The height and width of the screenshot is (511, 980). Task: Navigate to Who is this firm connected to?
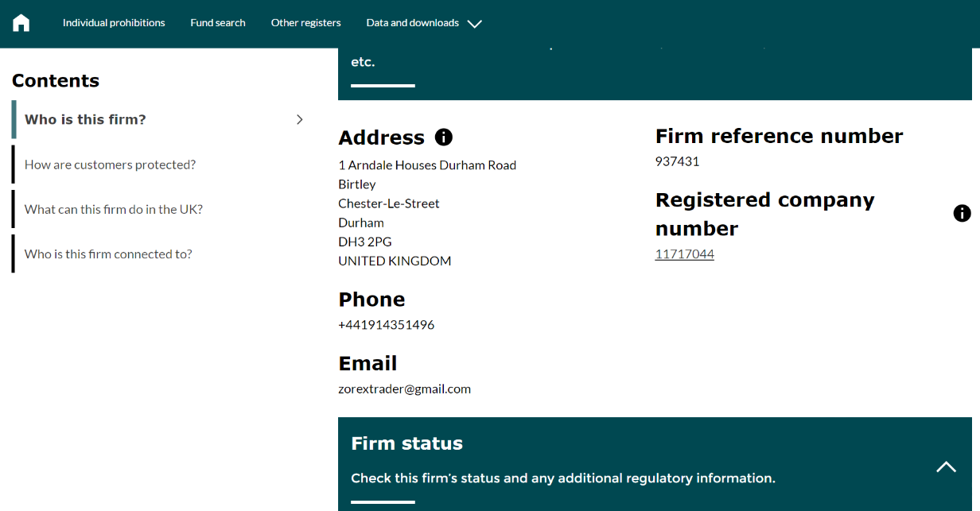[108, 254]
